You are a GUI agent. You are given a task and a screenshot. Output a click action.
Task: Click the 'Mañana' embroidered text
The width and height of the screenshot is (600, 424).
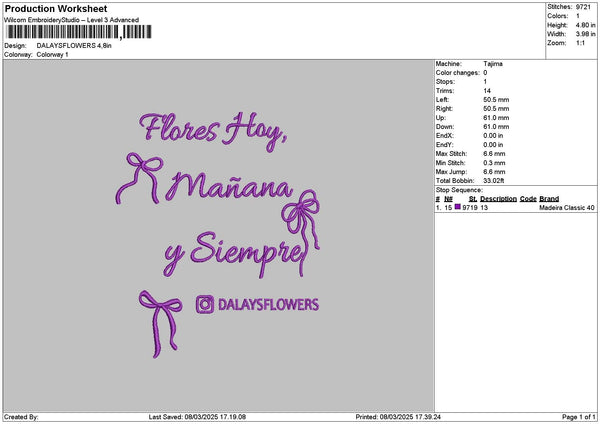[x=230, y=186]
